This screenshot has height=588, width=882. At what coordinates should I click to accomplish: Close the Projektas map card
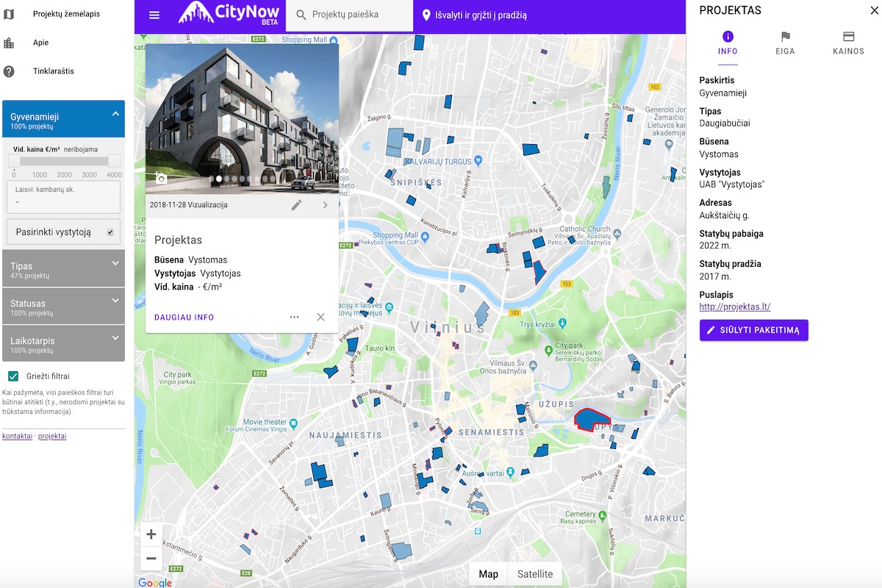pyautogui.click(x=320, y=318)
